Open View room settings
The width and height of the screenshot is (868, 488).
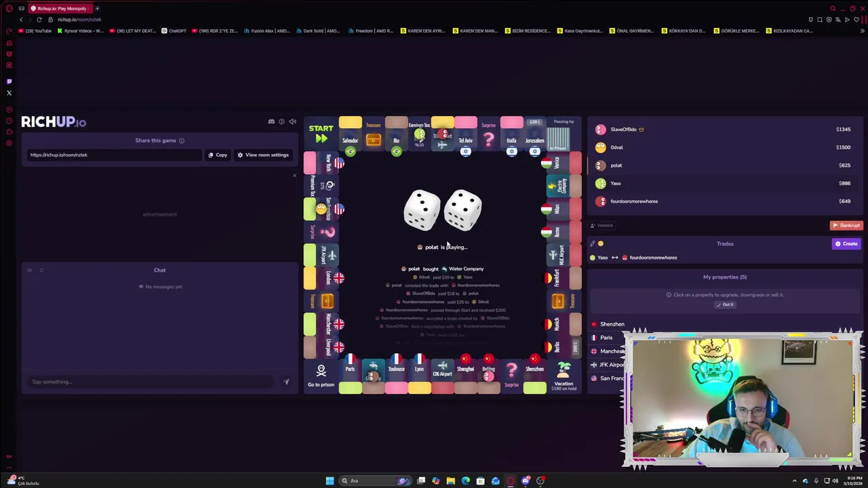click(x=262, y=155)
